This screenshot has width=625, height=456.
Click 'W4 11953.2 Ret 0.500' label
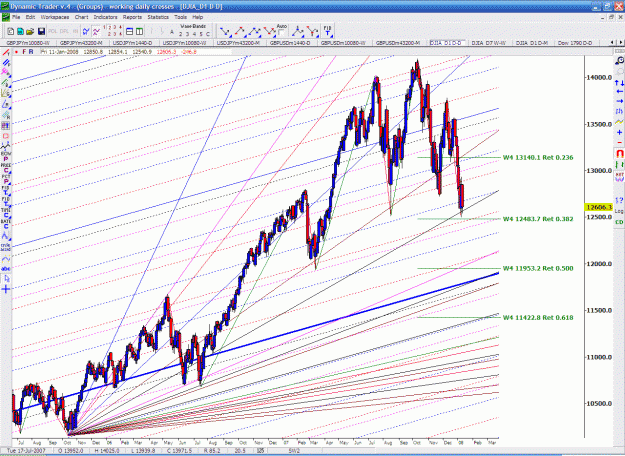538,268
